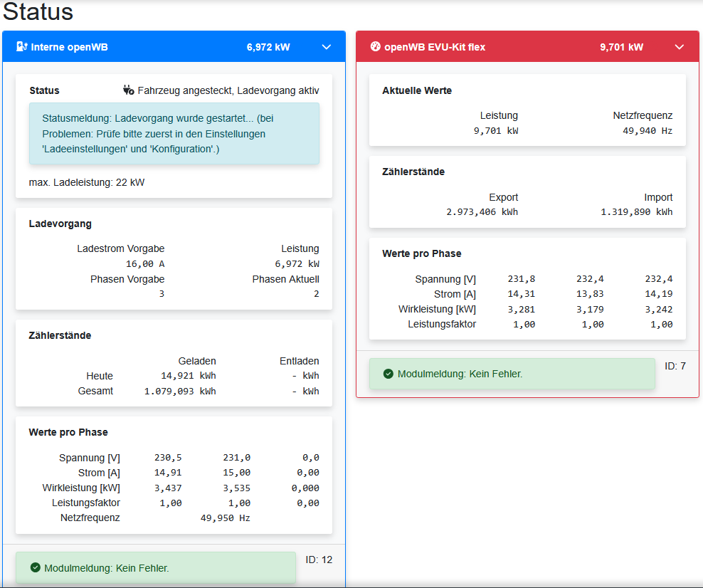The width and height of the screenshot is (703, 588).
Task: Click 'max. Ladeleistung: 22 kW'
Action: pos(87,182)
